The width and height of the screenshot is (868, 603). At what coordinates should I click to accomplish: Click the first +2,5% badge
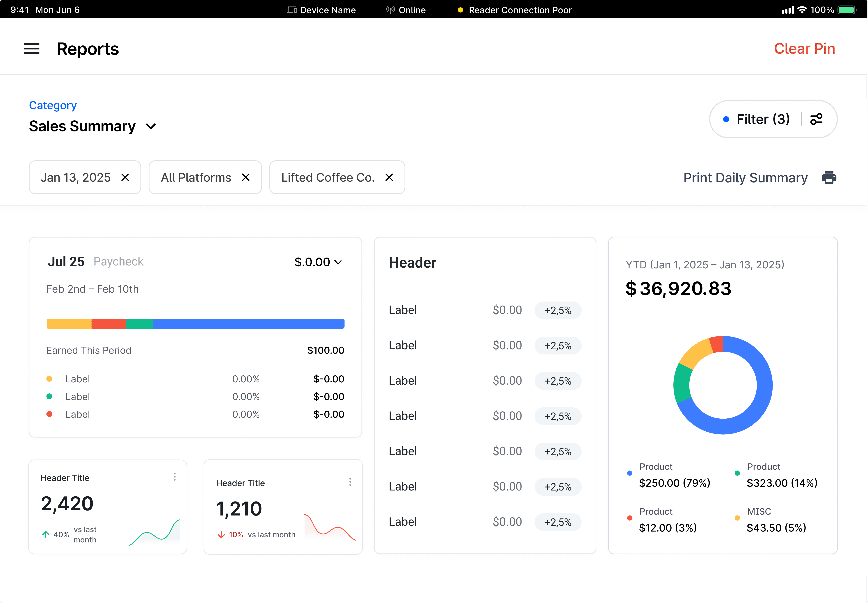pyautogui.click(x=557, y=311)
